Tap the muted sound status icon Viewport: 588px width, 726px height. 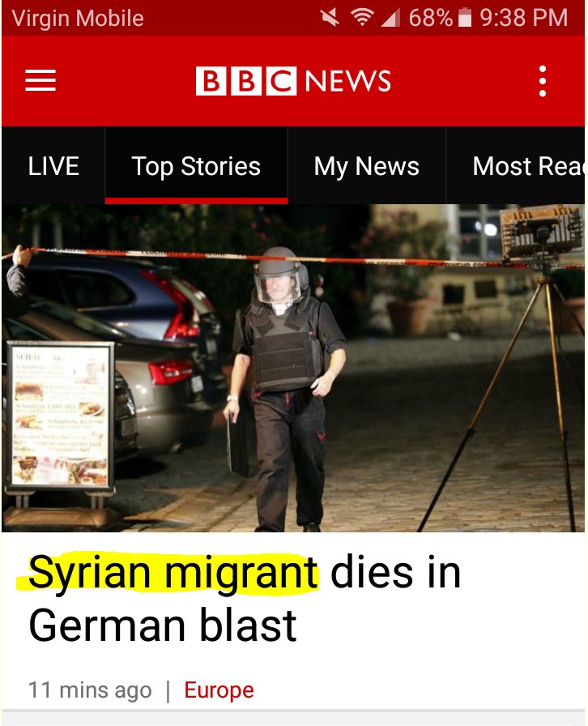click(x=330, y=18)
